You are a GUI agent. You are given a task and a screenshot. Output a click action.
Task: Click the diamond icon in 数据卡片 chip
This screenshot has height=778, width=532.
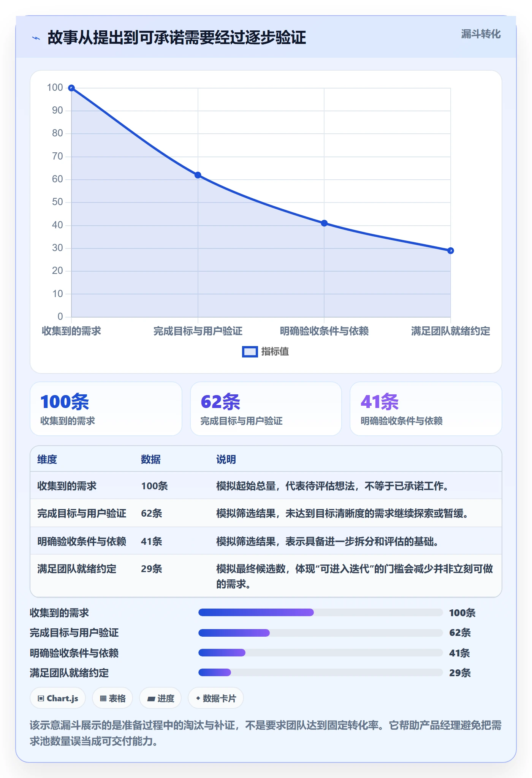pyautogui.click(x=198, y=698)
